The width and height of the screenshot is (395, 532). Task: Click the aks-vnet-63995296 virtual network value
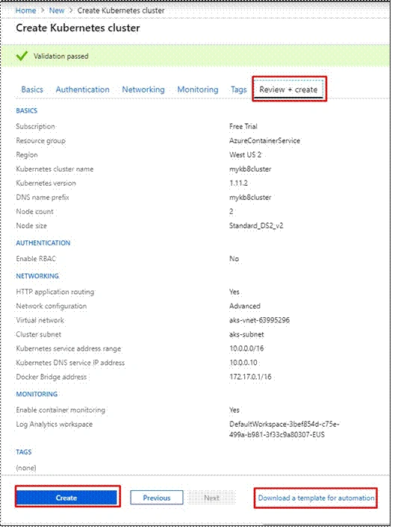coord(260,320)
